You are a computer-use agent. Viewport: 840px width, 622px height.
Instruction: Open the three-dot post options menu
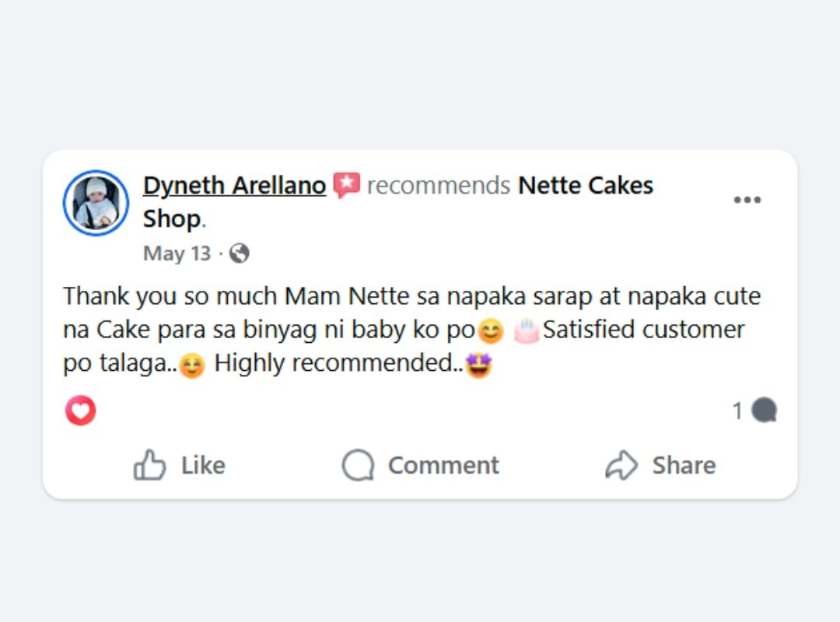point(747,200)
